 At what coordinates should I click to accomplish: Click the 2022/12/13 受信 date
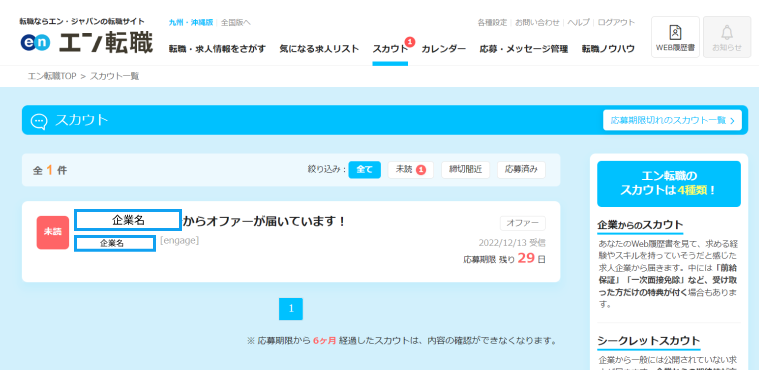512,242
